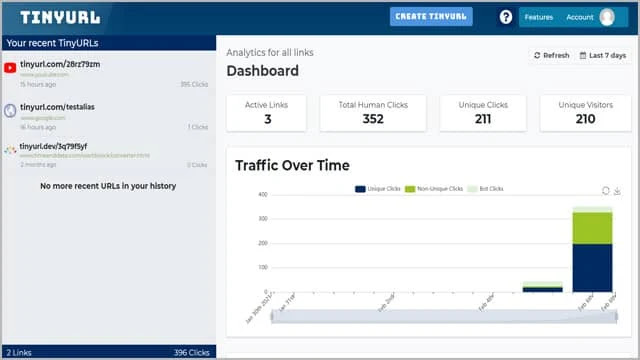
Task: Open the Account menu
Action: pyautogui.click(x=580, y=17)
